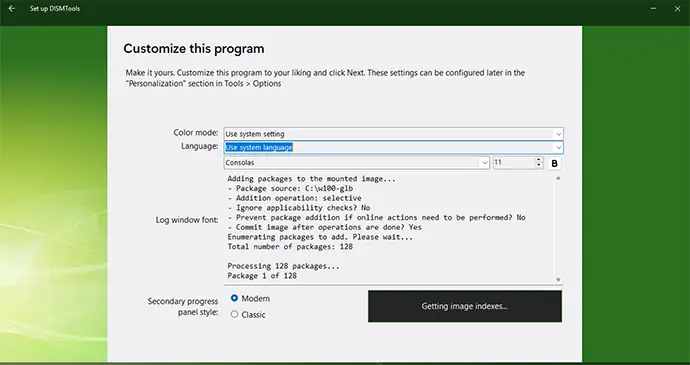Image resolution: width=690 pixels, height=365 pixels.
Task: Open the Color mode dropdown
Action: [x=393, y=134]
